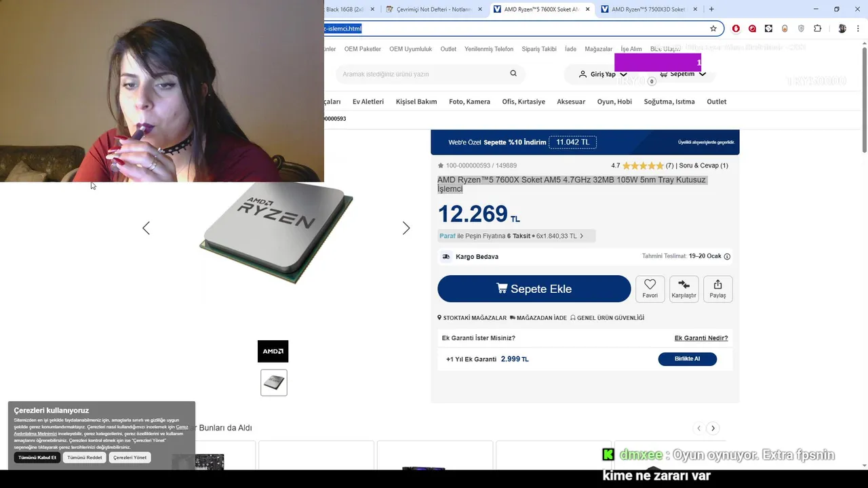This screenshot has height=488, width=868.
Task: Click the 12.269 TL price text
Action: click(479, 214)
